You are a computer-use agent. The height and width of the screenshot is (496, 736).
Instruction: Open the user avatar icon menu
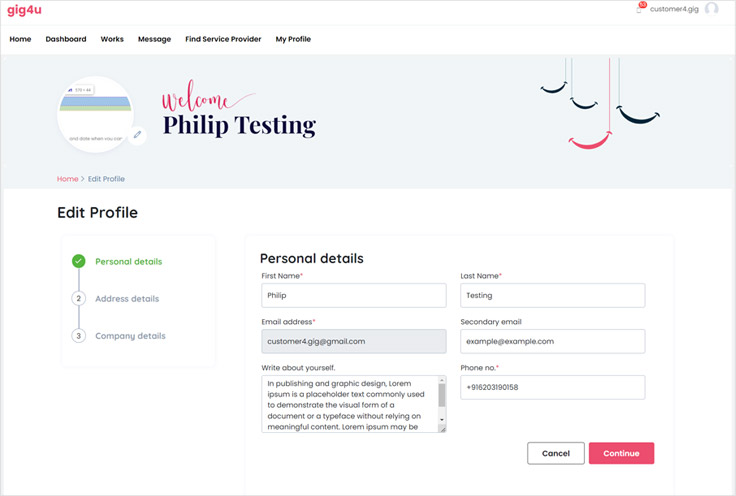tap(712, 9)
